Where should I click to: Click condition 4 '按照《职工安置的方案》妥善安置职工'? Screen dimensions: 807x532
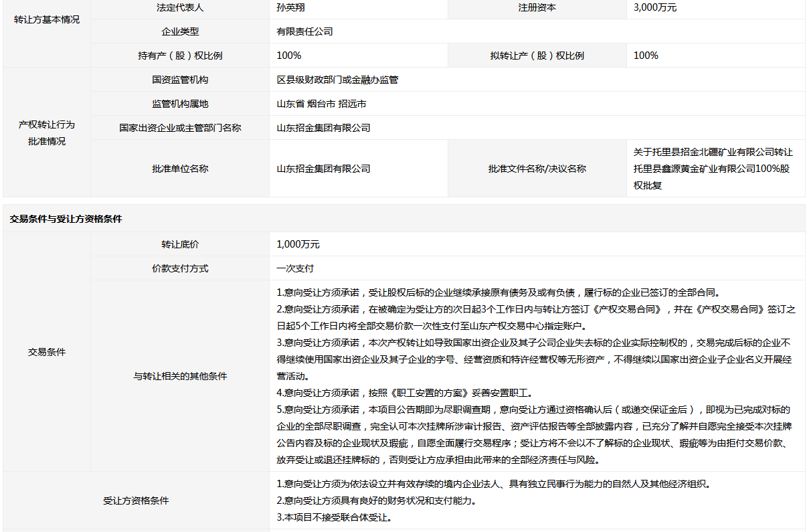tap(405, 393)
